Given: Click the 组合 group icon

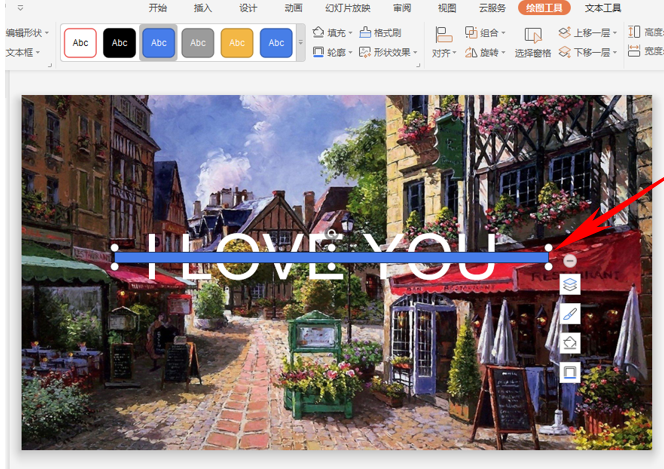Looking at the screenshot, I should 471,32.
